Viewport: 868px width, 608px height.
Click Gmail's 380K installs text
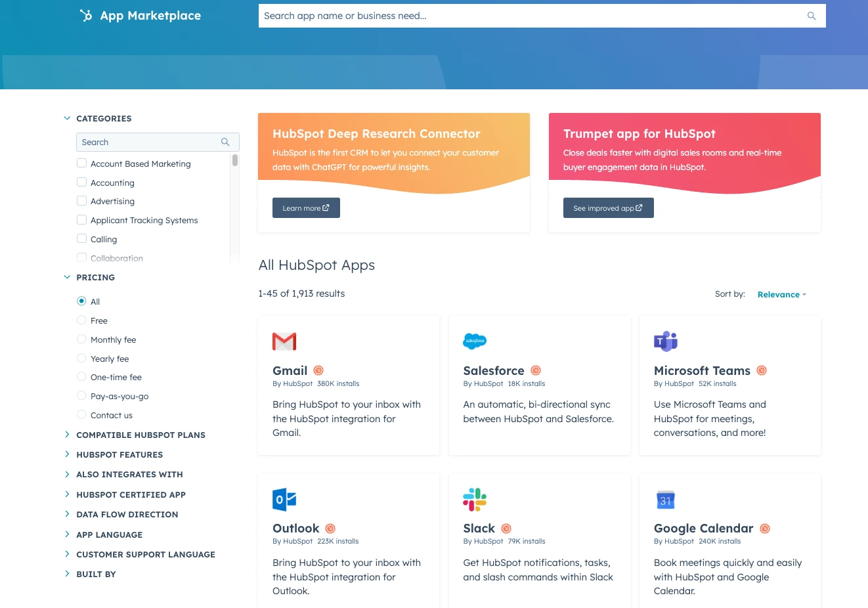(x=338, y=383)
